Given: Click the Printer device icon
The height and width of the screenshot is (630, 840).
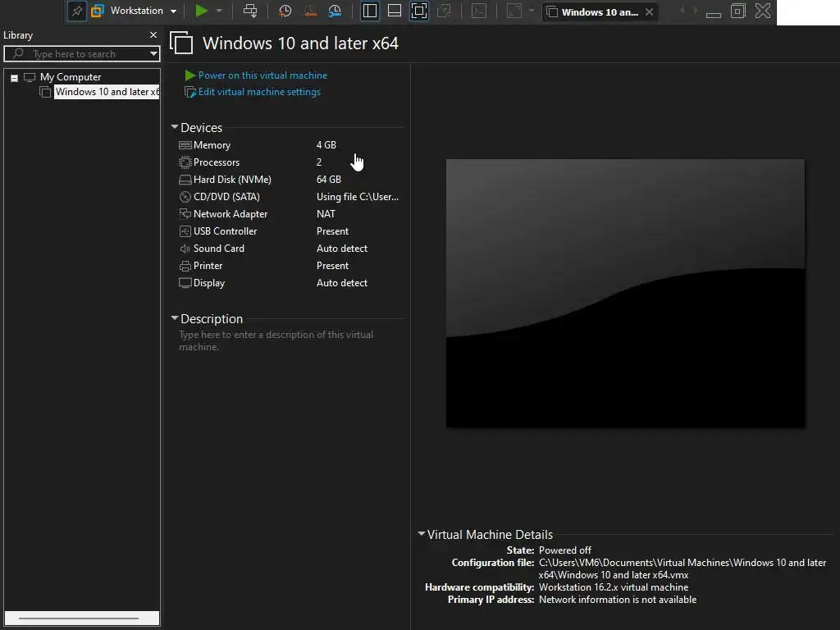Looking at the screenshot, I should (185, 266).
